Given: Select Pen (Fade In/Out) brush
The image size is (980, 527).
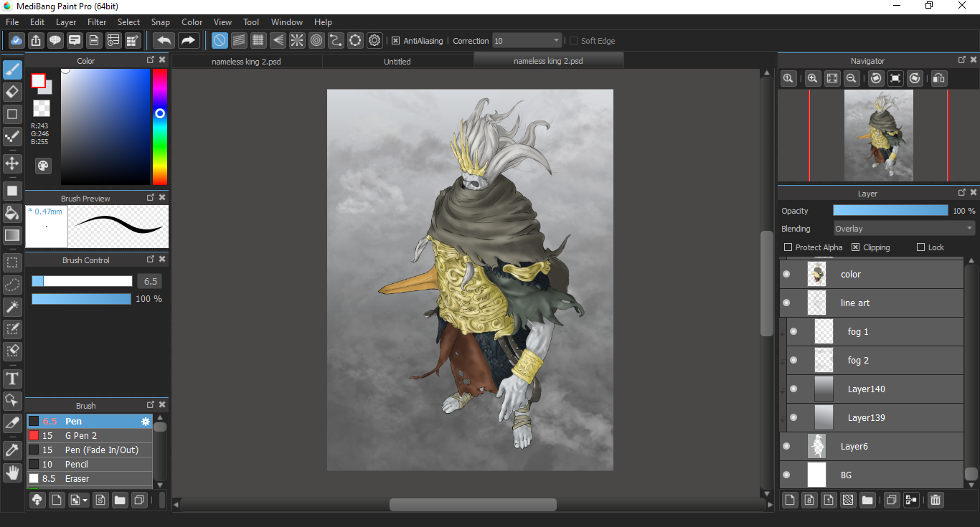Looking at the screenshot, I should [90, 450].
